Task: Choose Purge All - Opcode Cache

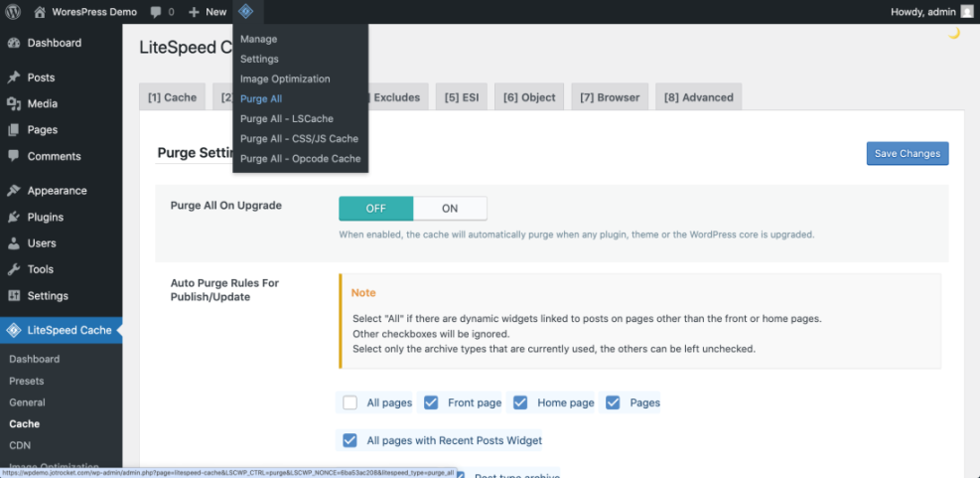Action: click(x=301, y=159)
